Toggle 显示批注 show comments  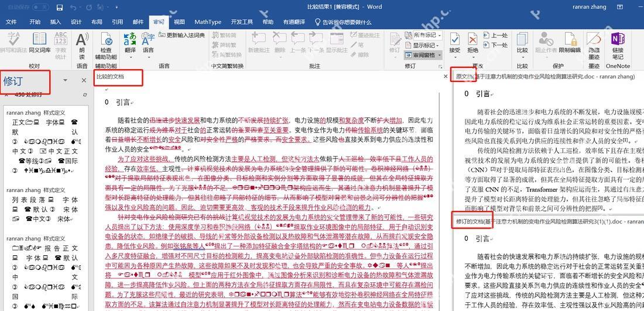337,43
